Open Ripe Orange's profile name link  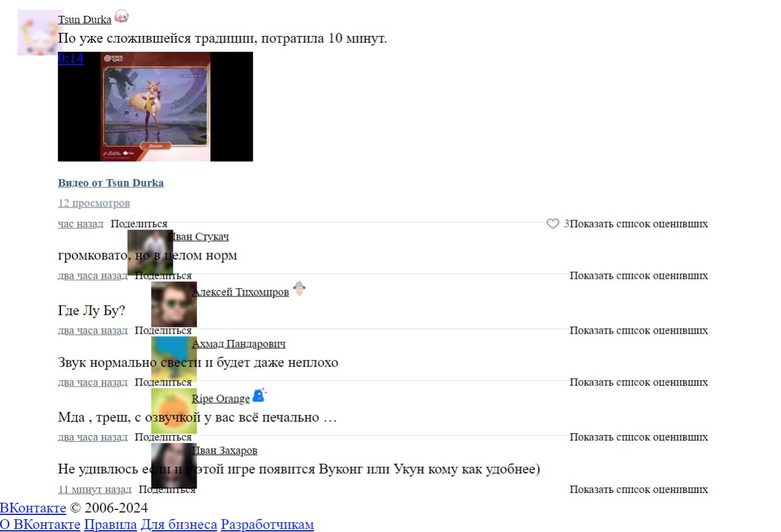pyautogui.click(x=221, y=399)
